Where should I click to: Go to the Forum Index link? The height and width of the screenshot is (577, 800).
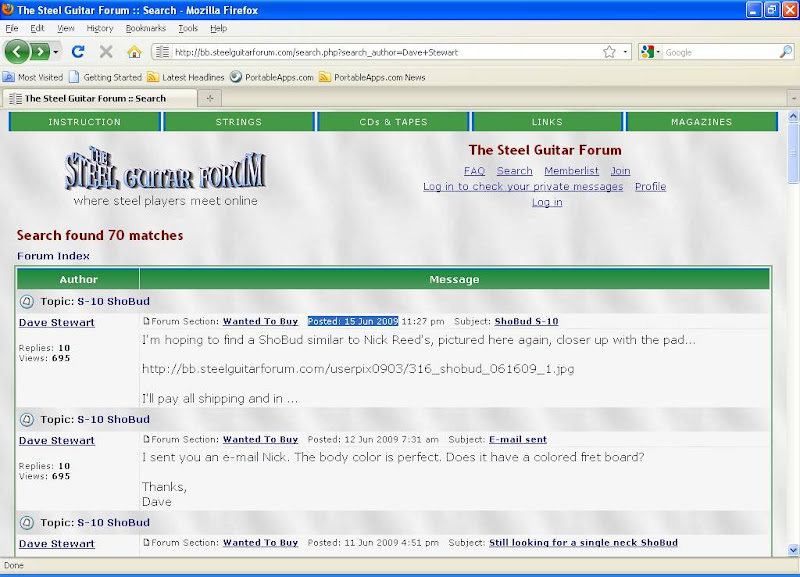tap(53, 256)
